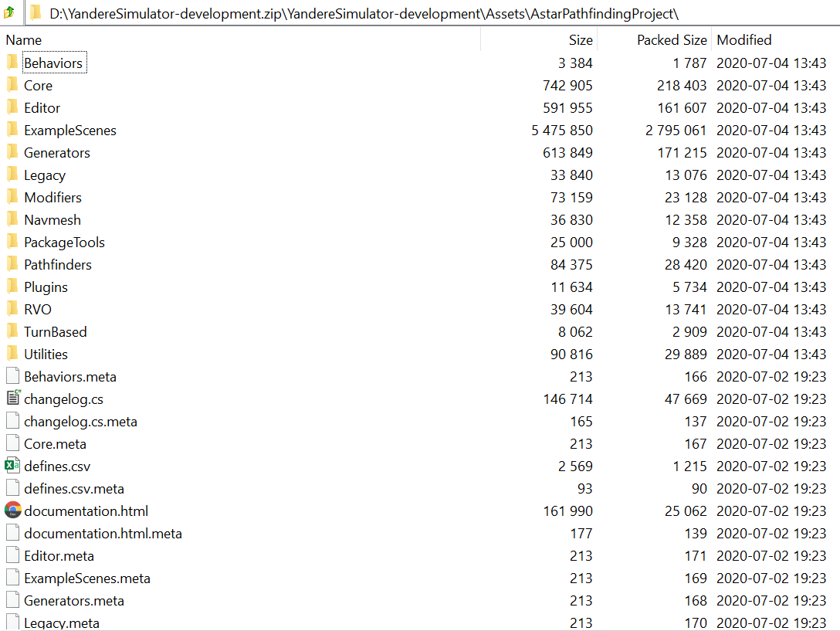Click the Generators.meta file icon
Screen dimensions: 840x631
click(x=13, y=600)
